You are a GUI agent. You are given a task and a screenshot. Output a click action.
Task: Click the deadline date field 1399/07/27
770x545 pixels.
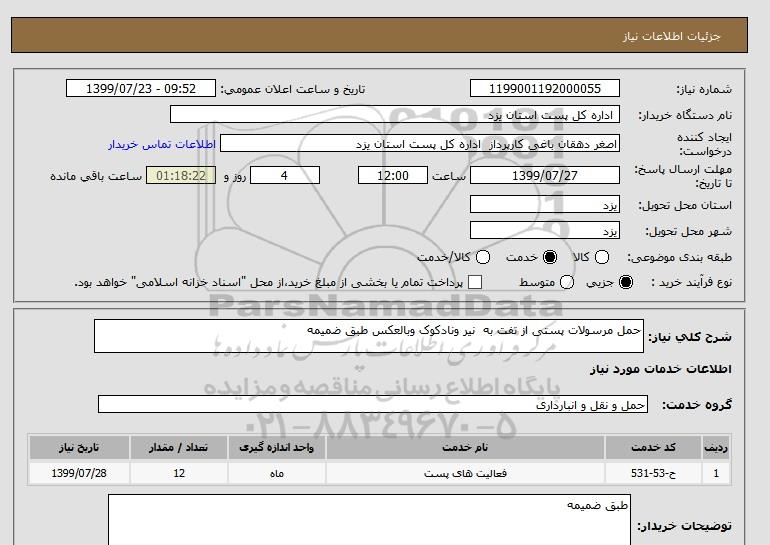click(545, 175)
